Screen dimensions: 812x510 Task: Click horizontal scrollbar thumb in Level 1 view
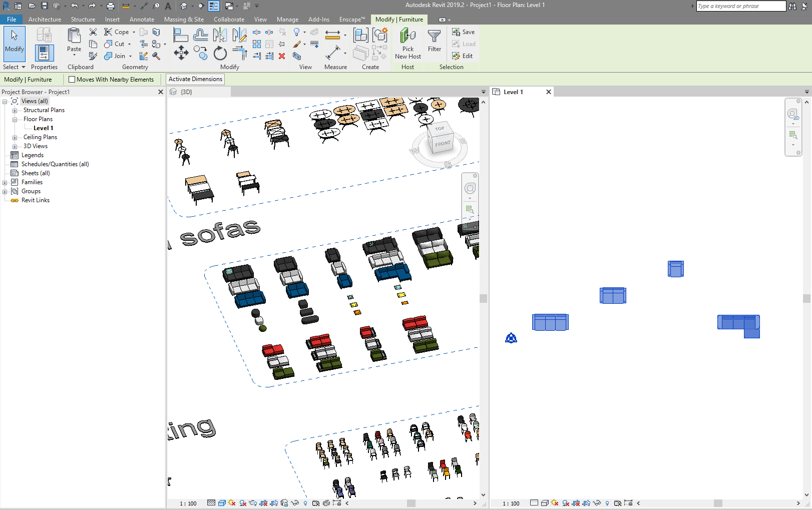pos(718,503)
